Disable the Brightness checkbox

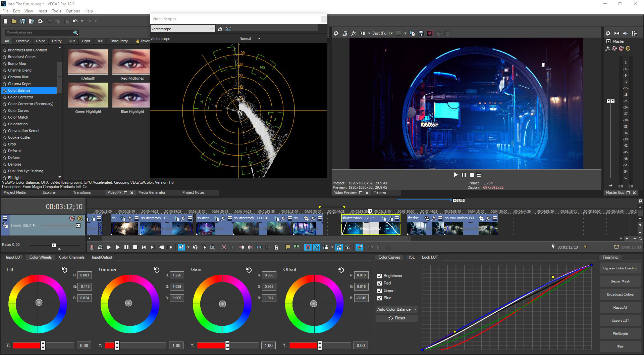(x=380, y=276)
